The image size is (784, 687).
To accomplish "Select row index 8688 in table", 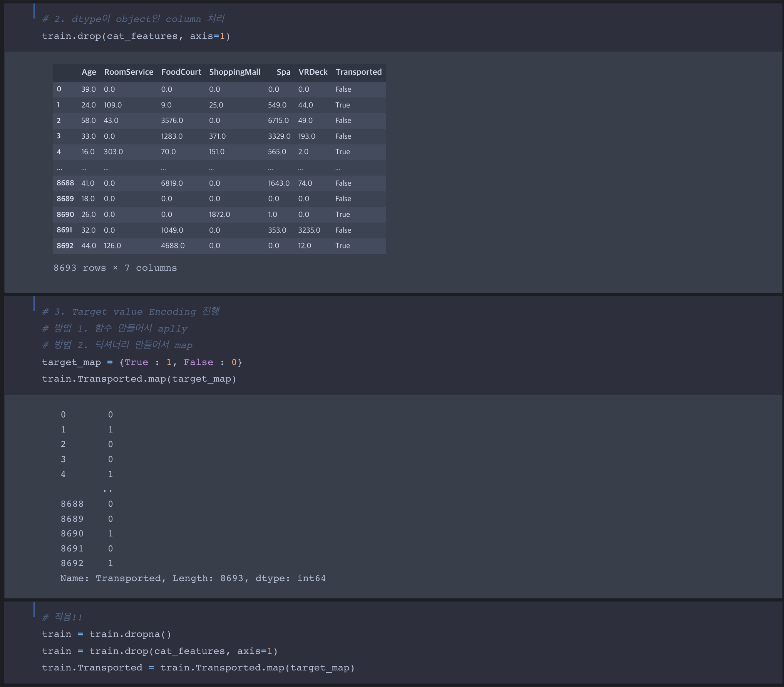I will tap(65, 183).
